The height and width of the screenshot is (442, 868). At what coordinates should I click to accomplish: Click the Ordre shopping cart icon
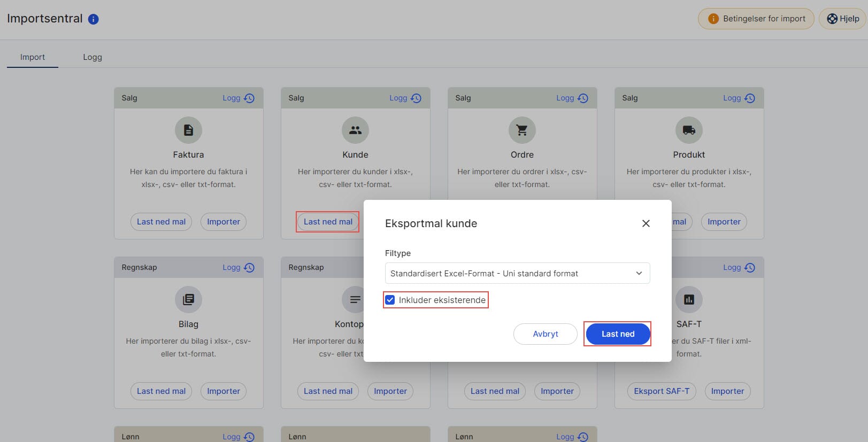(522, 130)
